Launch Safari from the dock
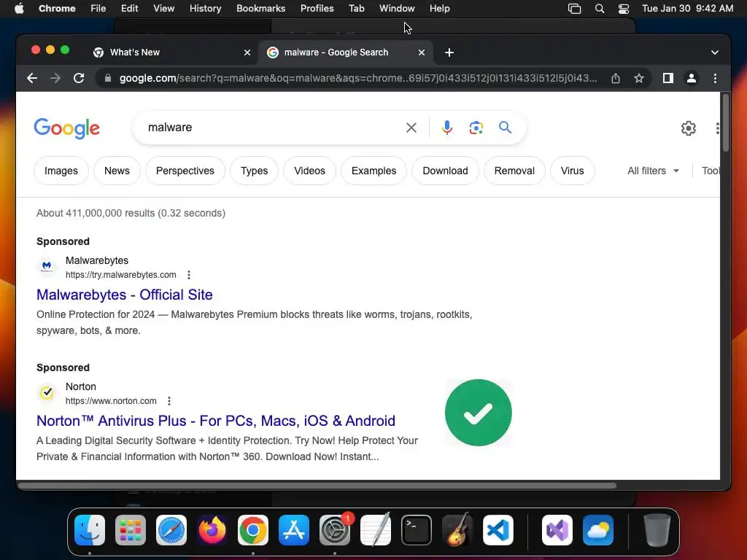 click(x=171, y=530)
